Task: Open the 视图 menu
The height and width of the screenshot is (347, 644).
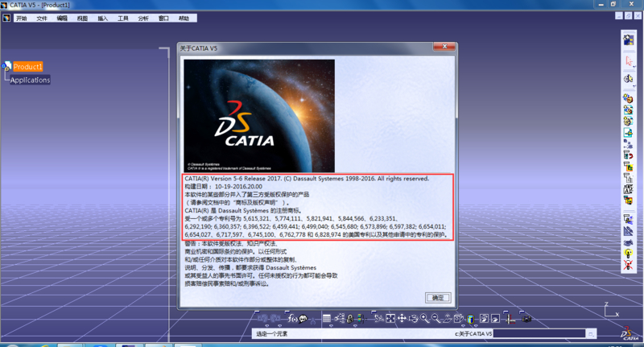Action: 82,18
